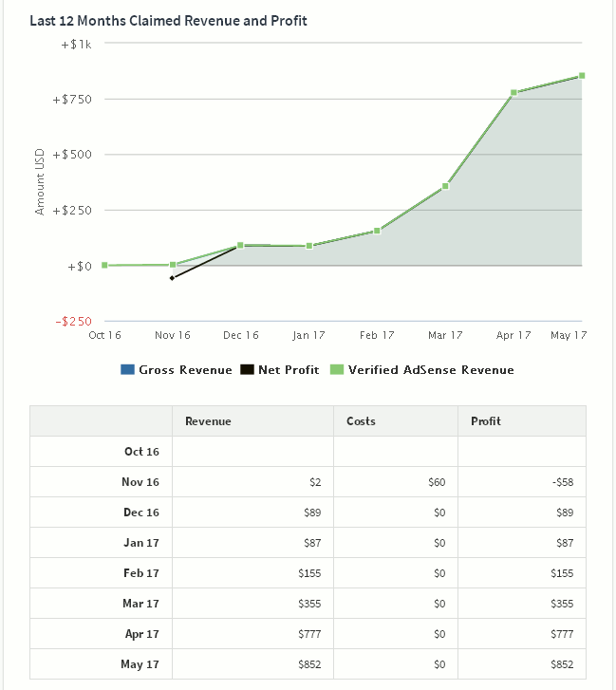Click the Nov 16 profit cell showing -$58

pos(562,482)
